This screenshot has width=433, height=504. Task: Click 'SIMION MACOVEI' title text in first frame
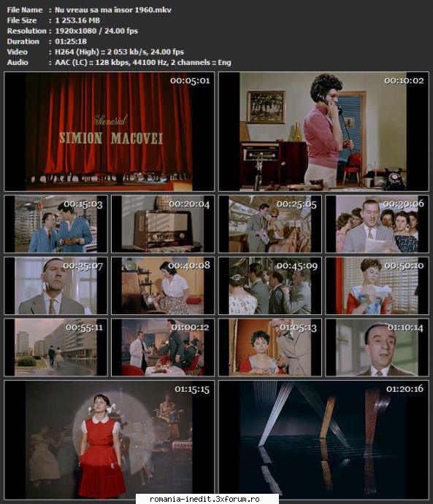(x=111, y=138)
